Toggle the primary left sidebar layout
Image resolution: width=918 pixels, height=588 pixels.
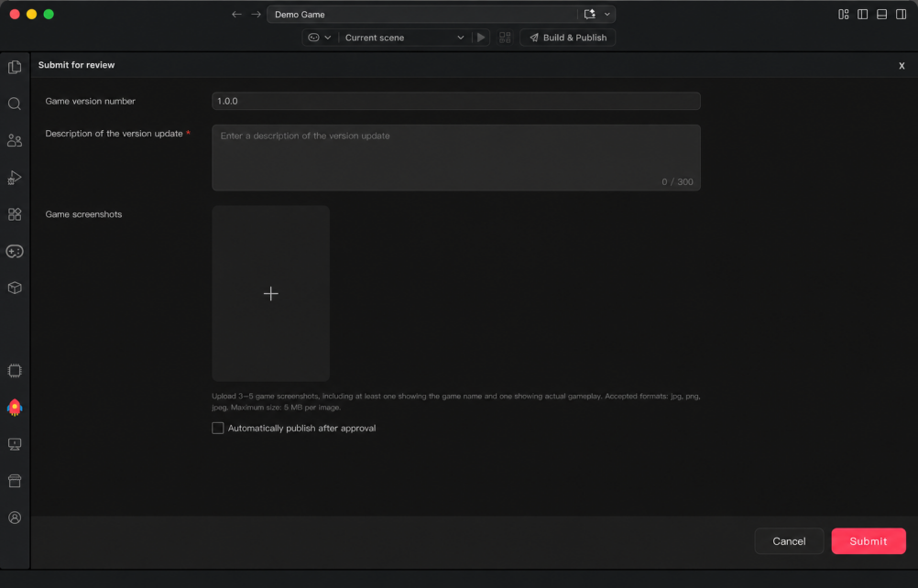(x=863, y=14)
